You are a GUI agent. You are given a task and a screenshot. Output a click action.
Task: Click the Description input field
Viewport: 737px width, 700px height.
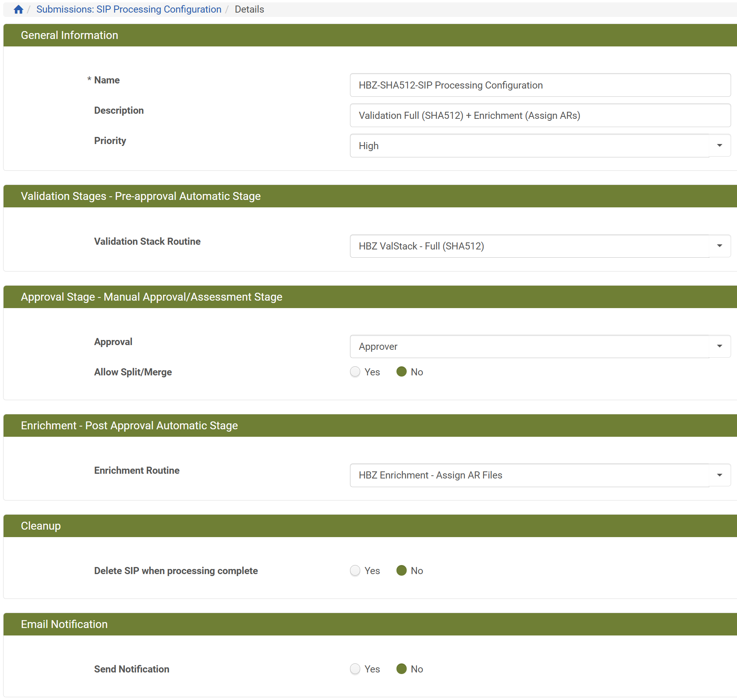[x=539, y=115]
